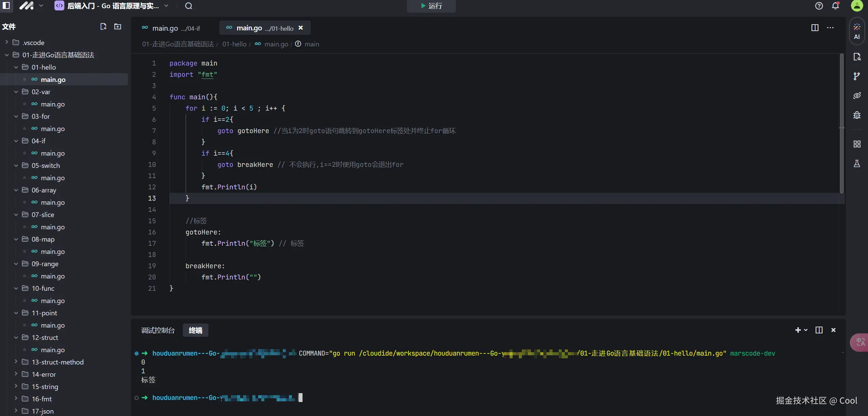Split the terminal panel

(819, 330)
